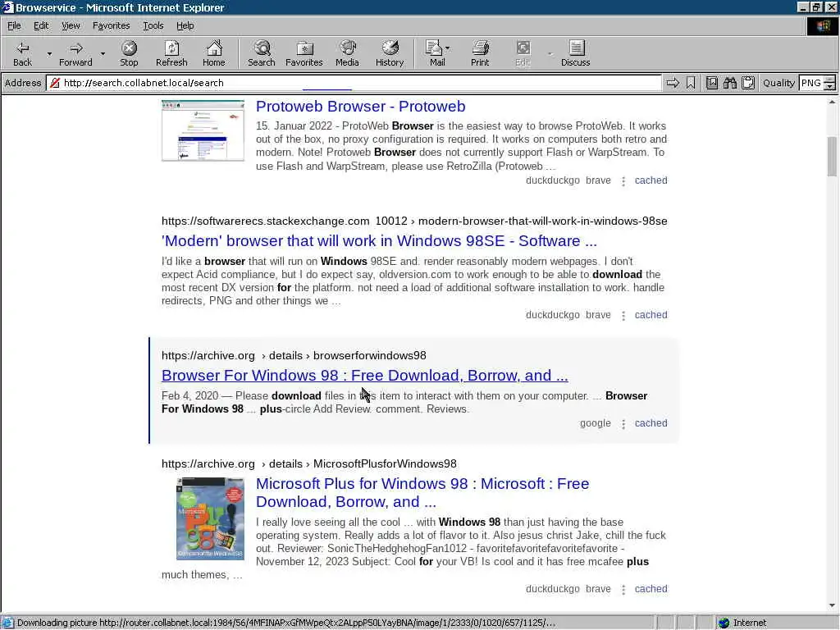Open the Favorites menu
This screenshot has height=630, width=840.
(111, 25)
